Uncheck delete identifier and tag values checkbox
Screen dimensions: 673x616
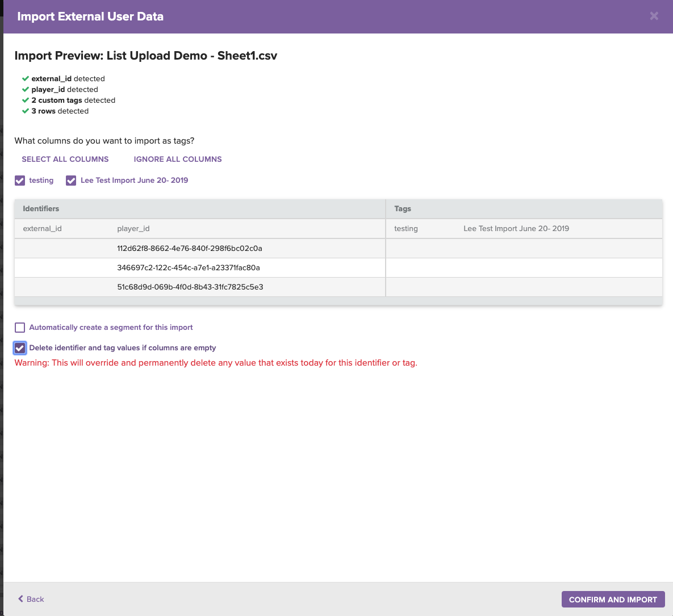point(20,348)
